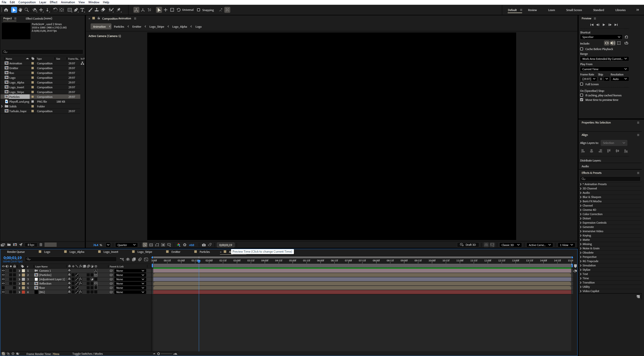Screen dimensions: 644x356
Task: Click the Draft 3D button
Action: tap(468, 245)
